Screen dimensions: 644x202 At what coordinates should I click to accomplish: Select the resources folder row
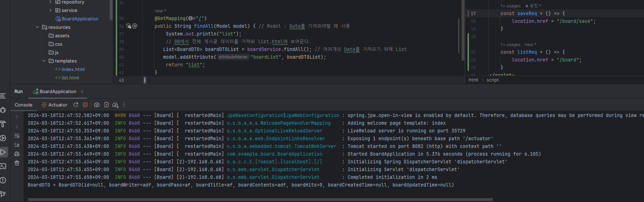pyautogui.click(x=56, y=27)
